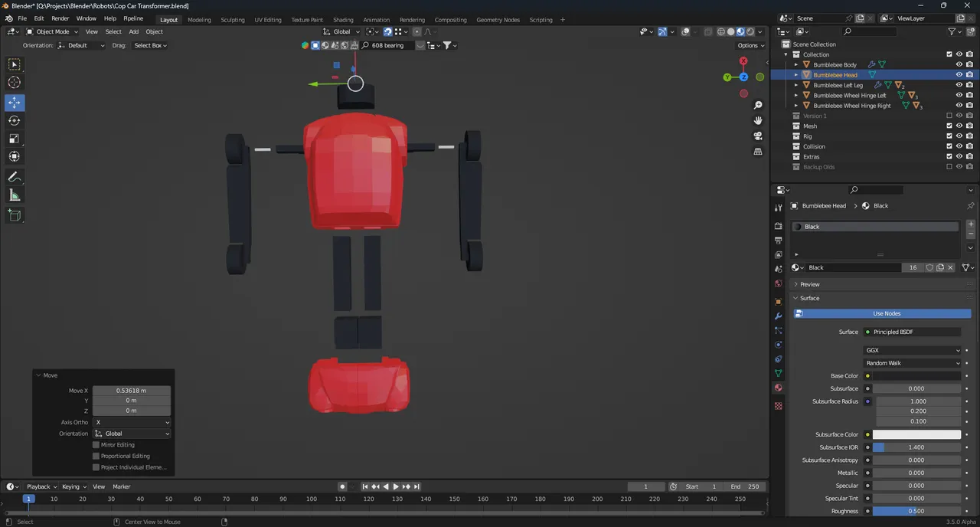The image size is (980, 527).
Task: Click the white Subsurface Color swatch
Action: [916, 434]
